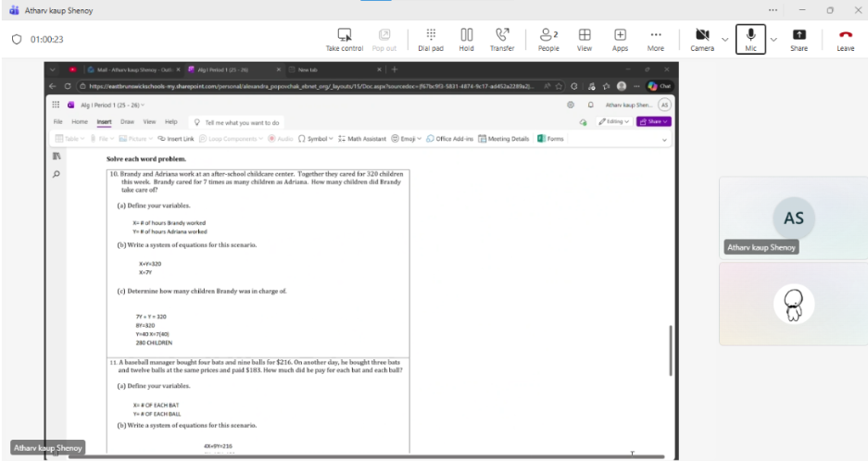Select Atharv kaup Shenoy participant tile
The image size is (868, 461).
pyautogui.click(x=793, y=218)
